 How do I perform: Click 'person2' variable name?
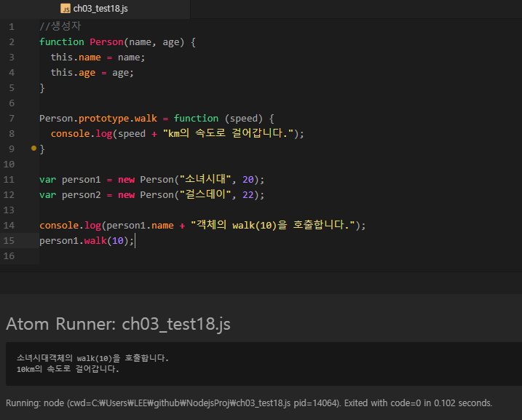[x=82, y=195]
